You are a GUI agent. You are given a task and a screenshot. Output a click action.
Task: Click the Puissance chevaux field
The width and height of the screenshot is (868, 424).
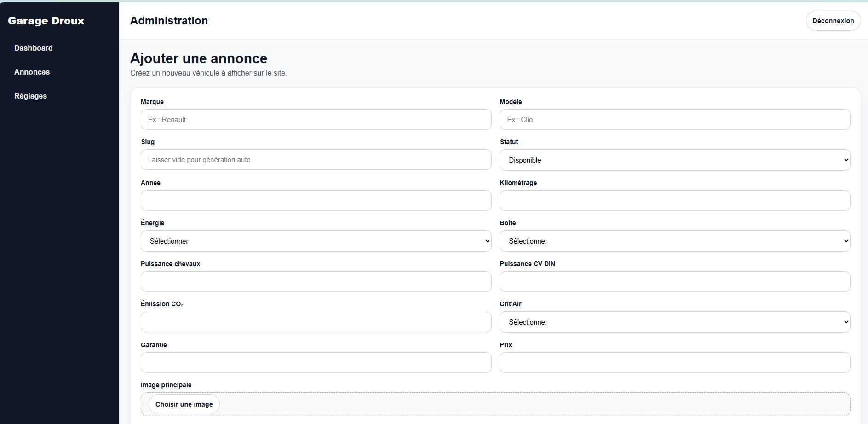coord(316,282)
